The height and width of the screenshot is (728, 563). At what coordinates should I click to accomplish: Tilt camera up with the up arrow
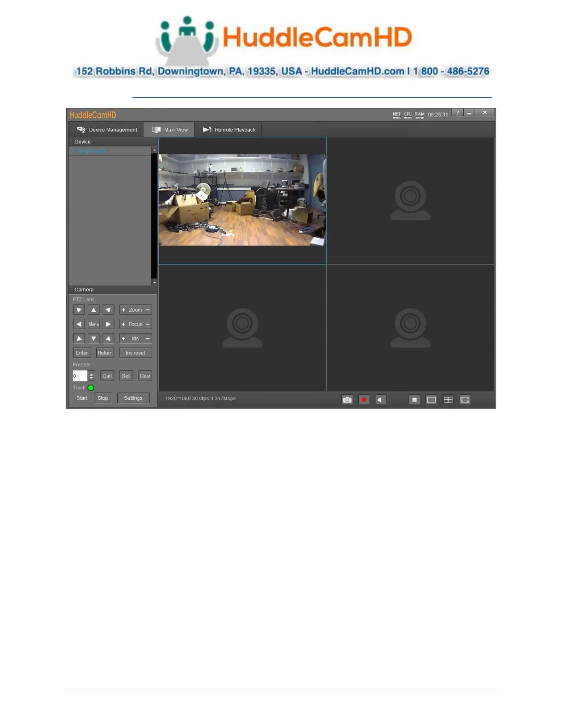click(x=93, y=310)
